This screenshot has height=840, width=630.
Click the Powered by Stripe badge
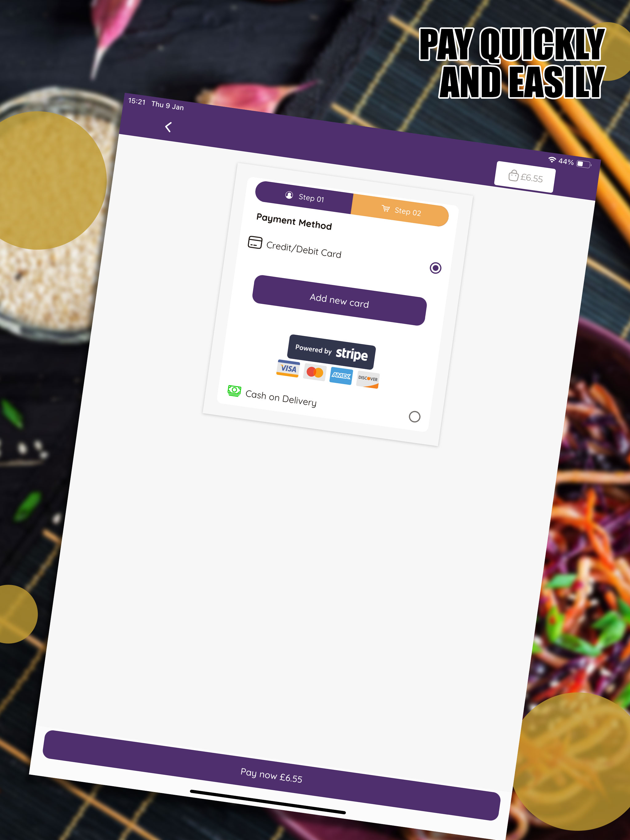331,352
